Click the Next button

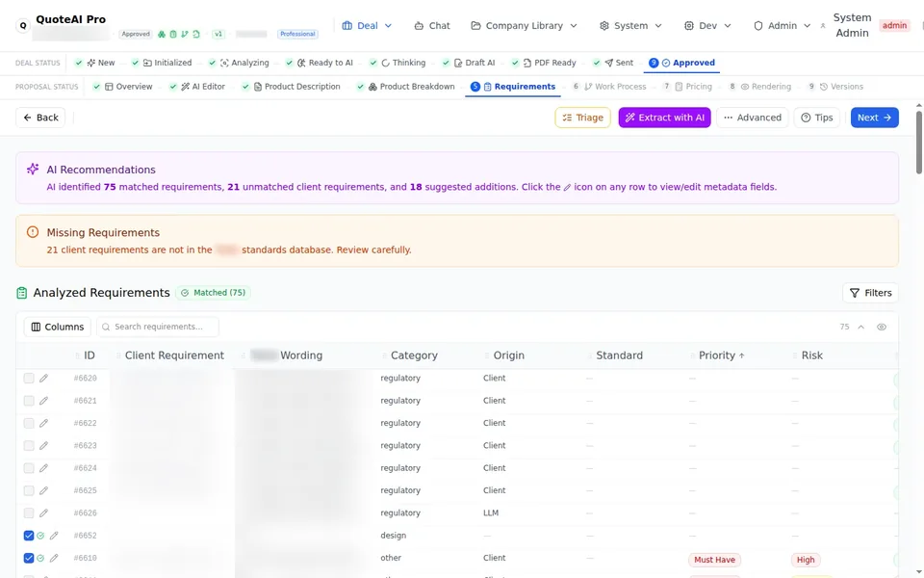click(875, 118)
